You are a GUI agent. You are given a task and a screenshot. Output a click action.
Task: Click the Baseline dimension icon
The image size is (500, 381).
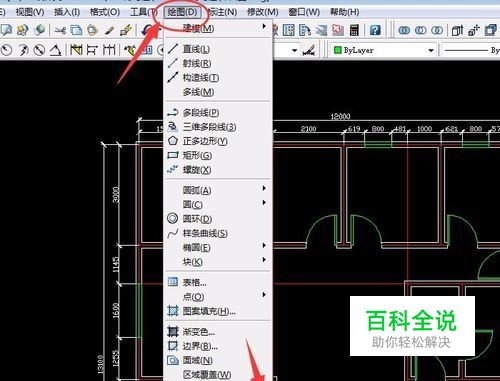pyautogui.click(x=92, y=50)
